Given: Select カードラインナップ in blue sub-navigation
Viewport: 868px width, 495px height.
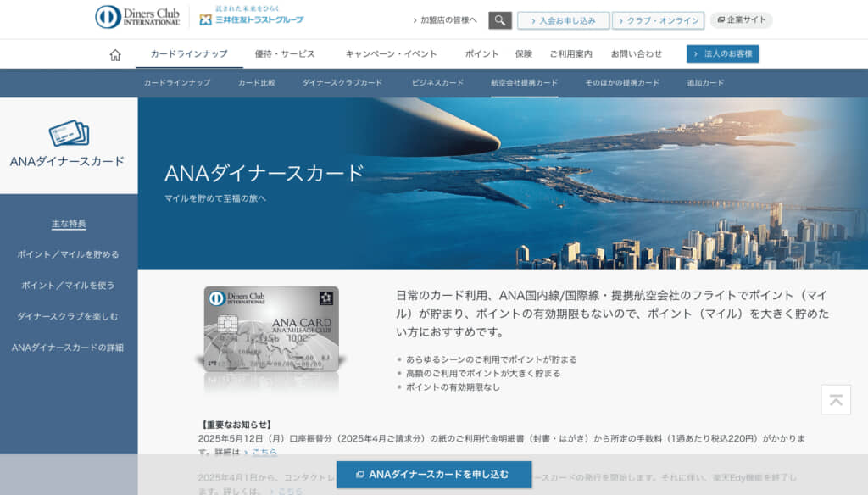Looking at the screenshot, I should [177, 83].
